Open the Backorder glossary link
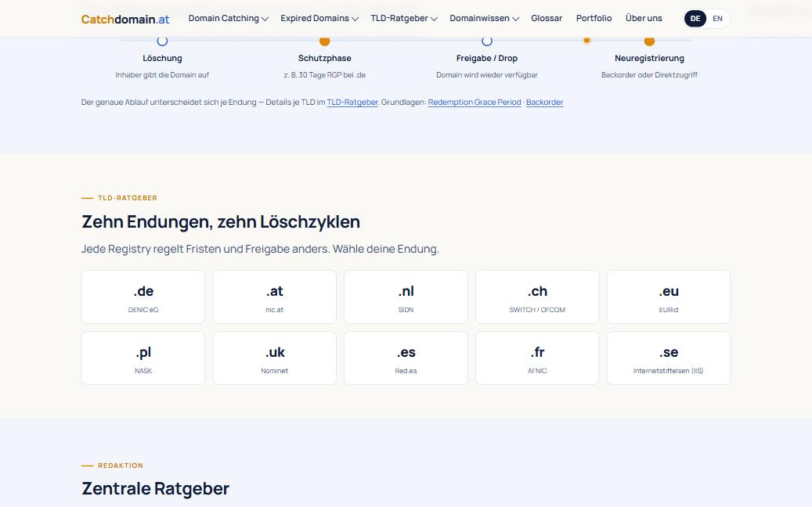The image size is (812, 507). pos(544,102)
